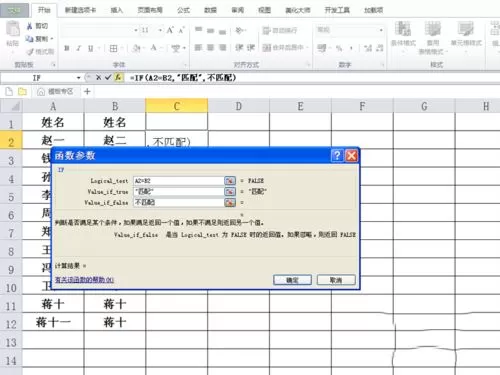Click the formula bar Cancel X icon

[98, 78]
